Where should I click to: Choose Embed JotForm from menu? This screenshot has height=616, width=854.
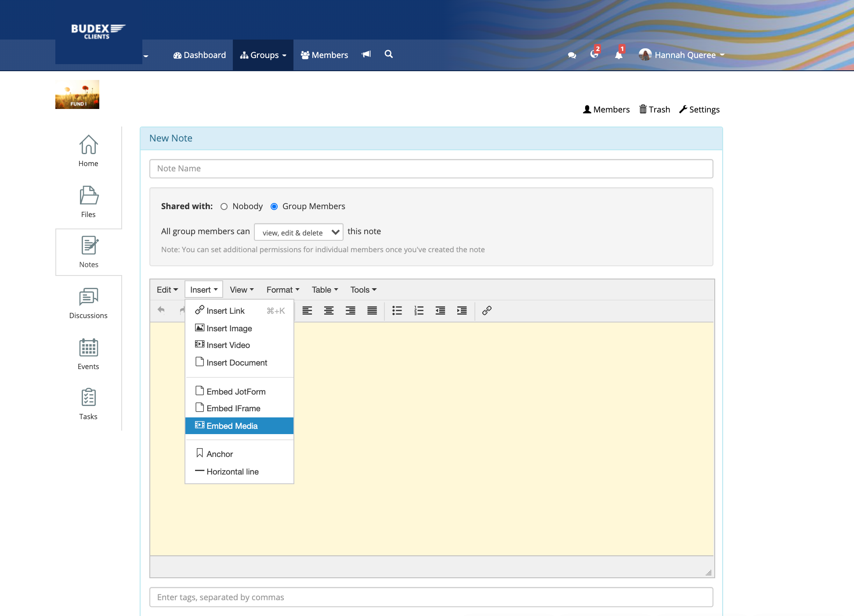239,391
